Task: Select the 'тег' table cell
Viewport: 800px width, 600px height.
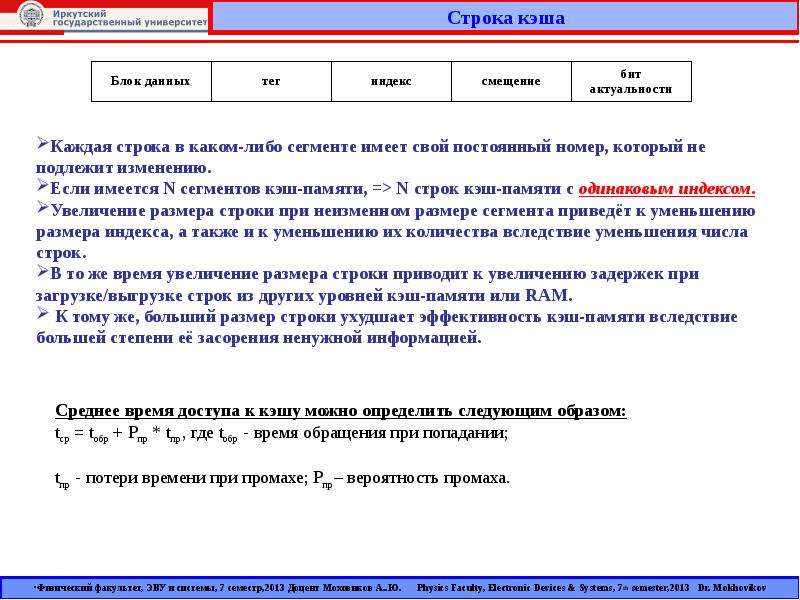Action: click(x=271, y=81)
